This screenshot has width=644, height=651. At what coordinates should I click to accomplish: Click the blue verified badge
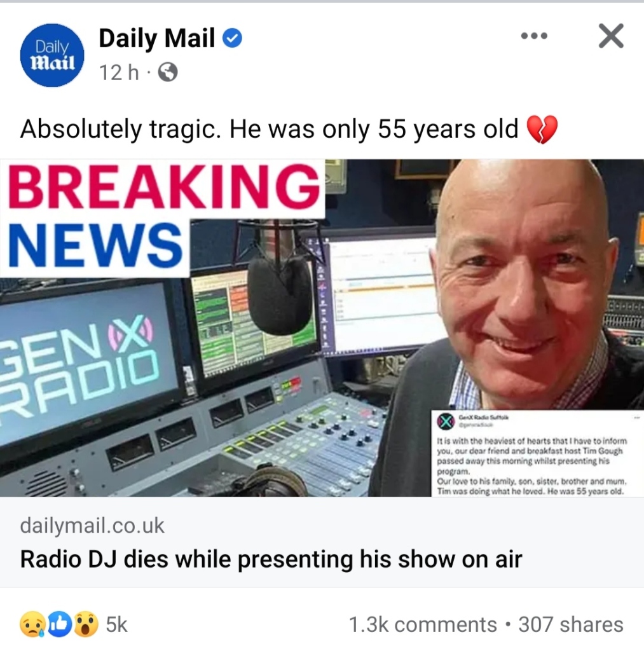click(233, 39)
